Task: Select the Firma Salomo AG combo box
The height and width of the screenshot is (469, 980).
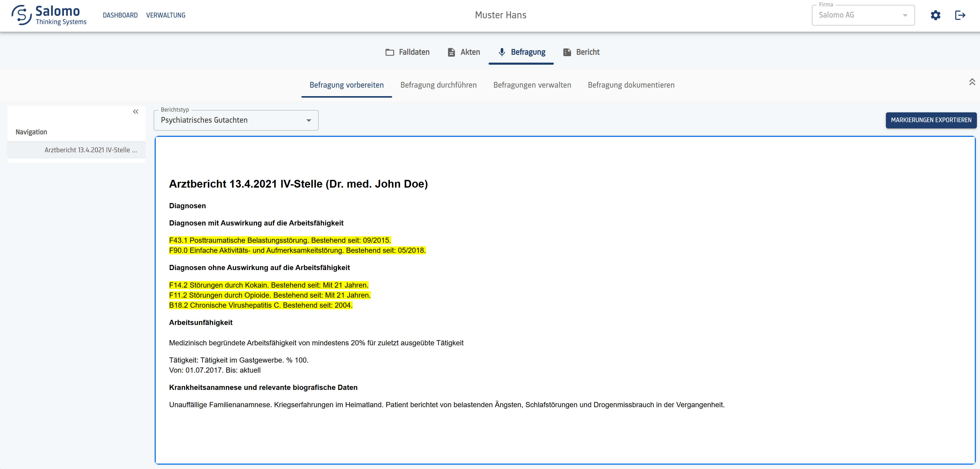Action: point(863,15)
